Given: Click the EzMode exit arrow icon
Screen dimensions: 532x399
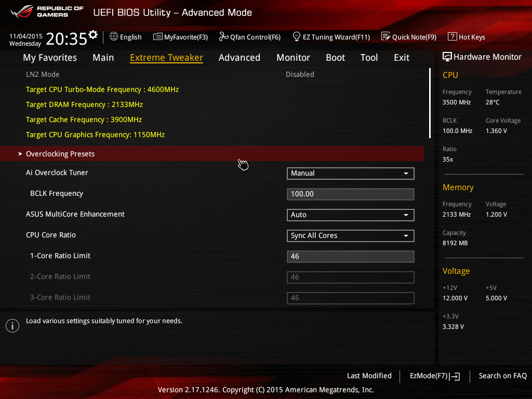Looking at the screenshot, I should coord(455,376).
